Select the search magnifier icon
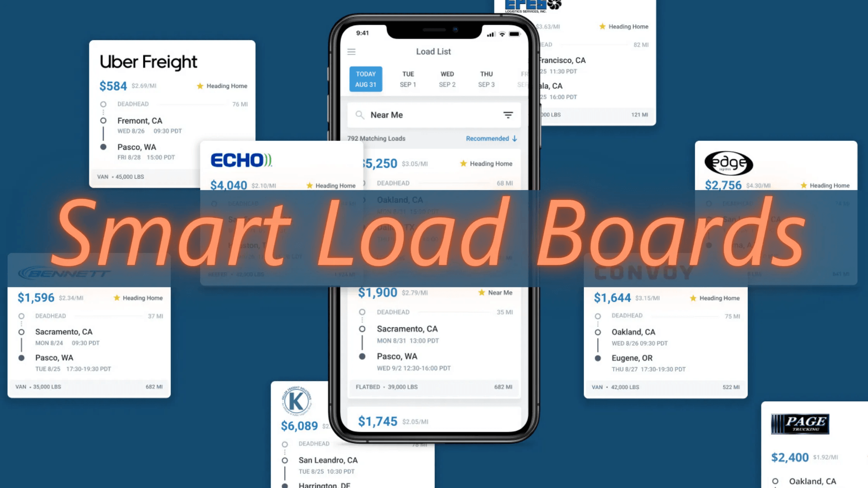Viewport: 868px width, 488px height. pyautogui.click(x=360, y=114)
